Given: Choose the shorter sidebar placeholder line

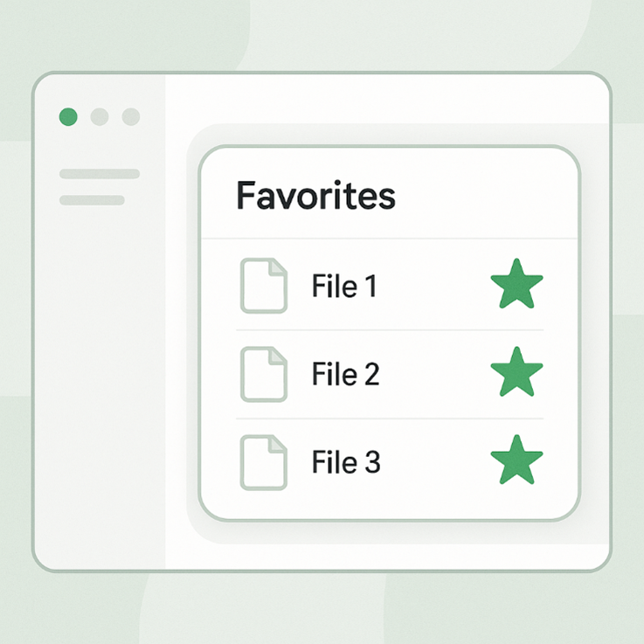Looking at the screenshot, I should (92, 200).
